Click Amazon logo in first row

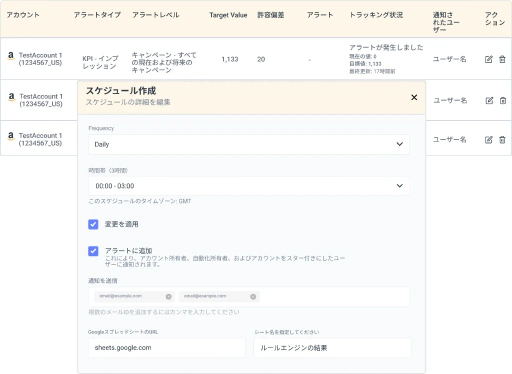(11, 56)
